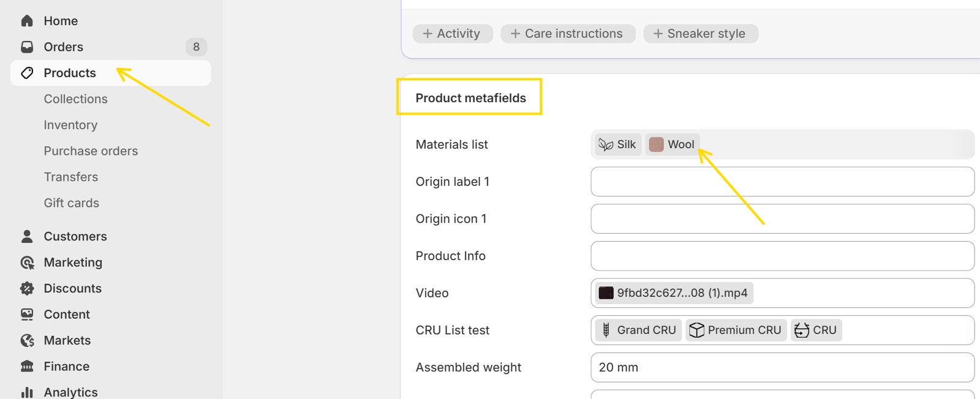Image resolution: width=980 pixels, height=399 pixels.
Task: Open the Inventory section
Action: [x=70, y=125]
